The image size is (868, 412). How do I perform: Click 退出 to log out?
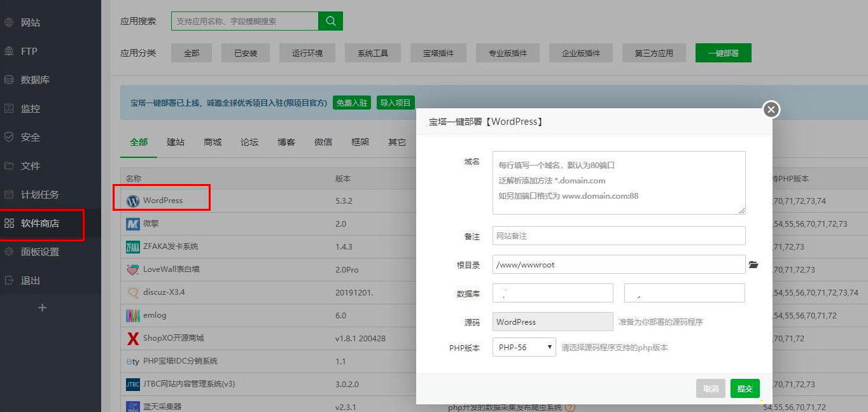(31, 280)
